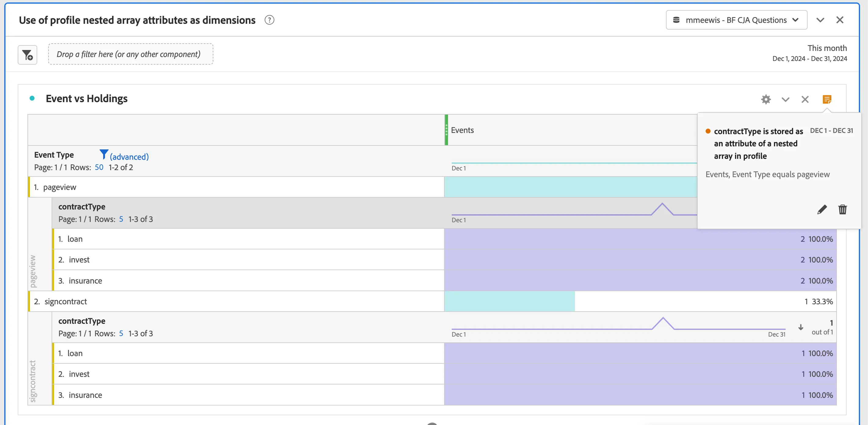Click the panel title about nested array attributes
The height and width of the screenshot is (425, 868).
[x=137, y=20]
